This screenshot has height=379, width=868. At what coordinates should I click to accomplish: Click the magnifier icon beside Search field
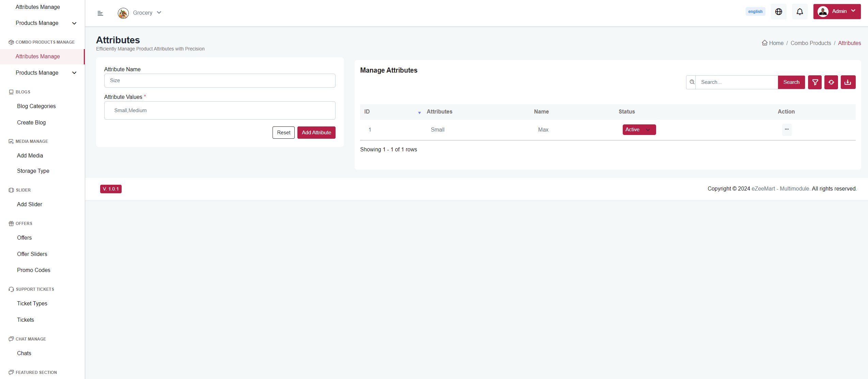coord(692,82)
